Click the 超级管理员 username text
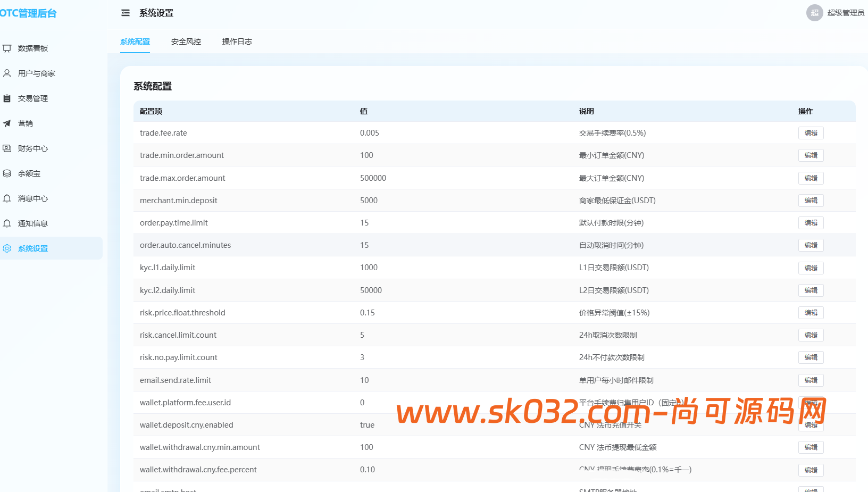868x492 pixels. tap(846, 13)
